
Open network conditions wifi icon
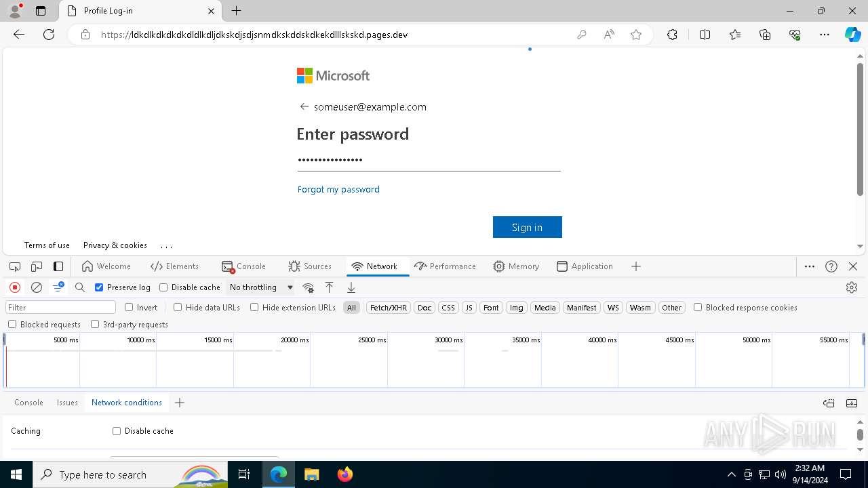(x=308, y=287)
